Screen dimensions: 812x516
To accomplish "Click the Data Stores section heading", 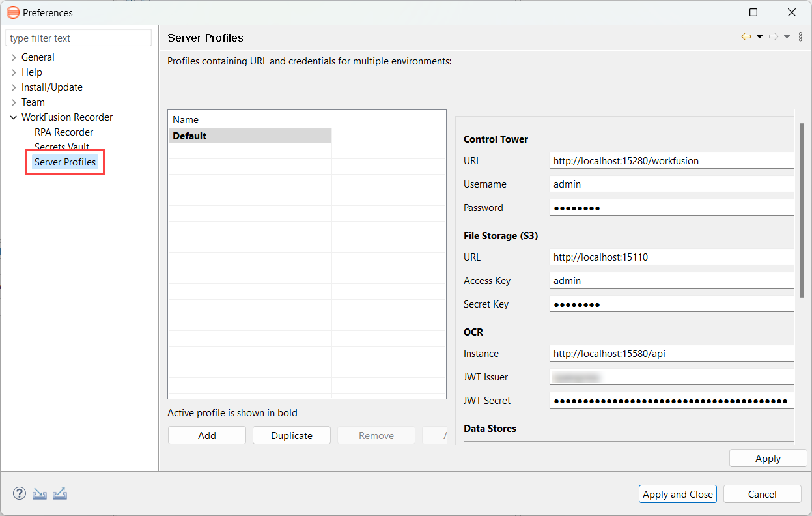I will tap(490, 429).
